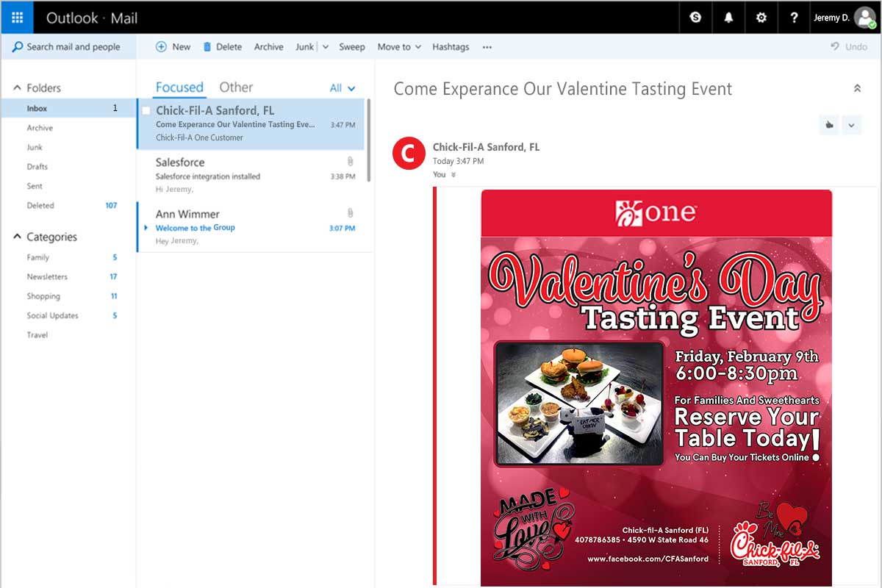Type in Search mail and people field
The image size is (882, 588).
tap(73, 47)
